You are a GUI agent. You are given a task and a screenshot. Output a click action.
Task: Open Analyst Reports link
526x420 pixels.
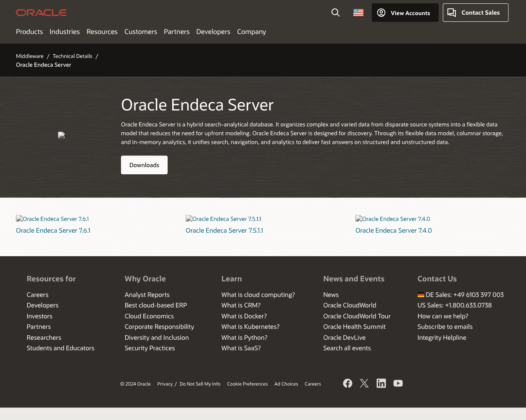(147, 294)
